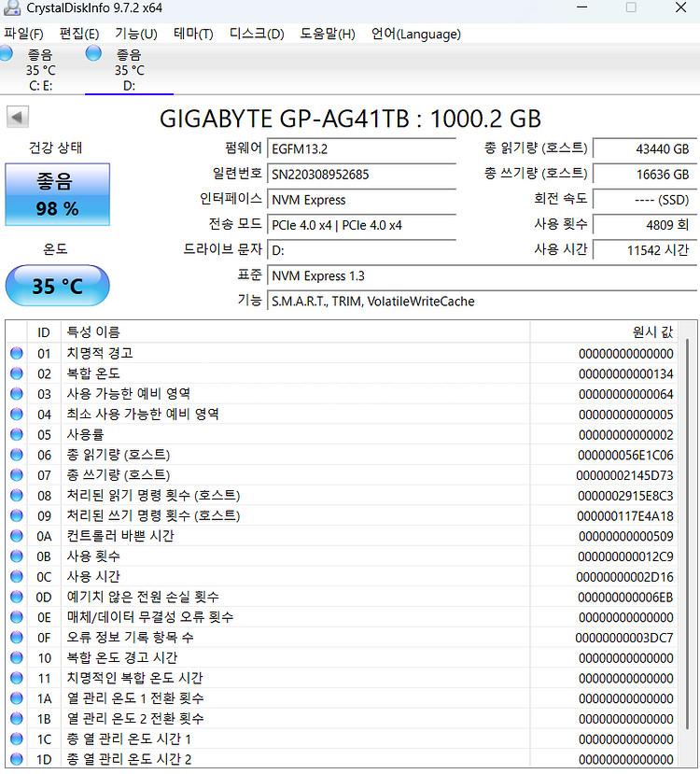700x774 pixels.
Task: Click the attribute list vertical scrollbar
Action: 689,542
